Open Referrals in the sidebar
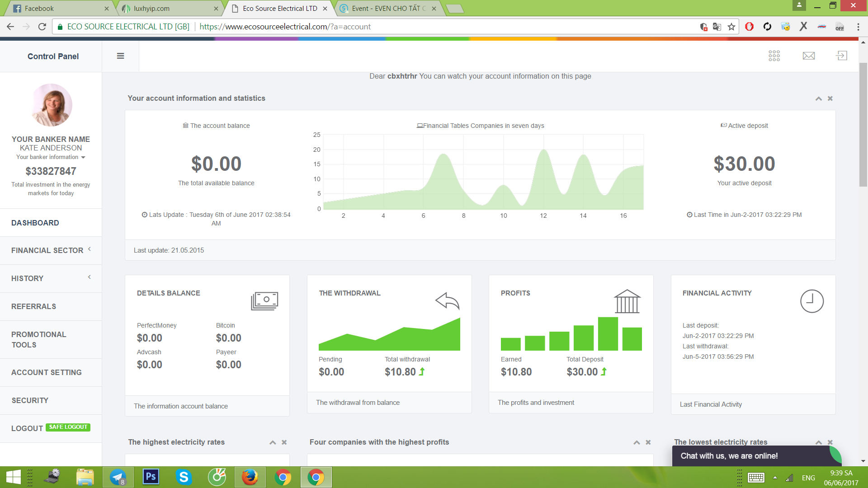868x488 pixels. (x=34, y=306)
